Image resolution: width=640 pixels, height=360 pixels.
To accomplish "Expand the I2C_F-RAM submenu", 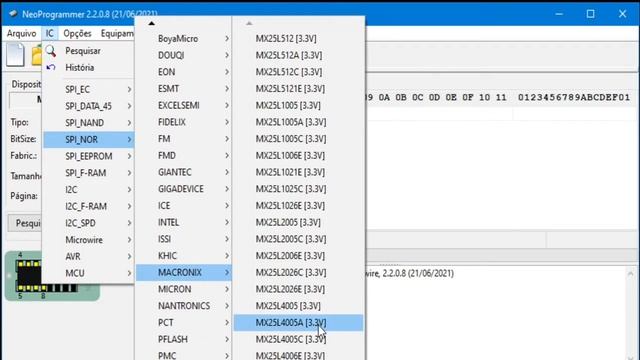I will (x=89, y=207).
